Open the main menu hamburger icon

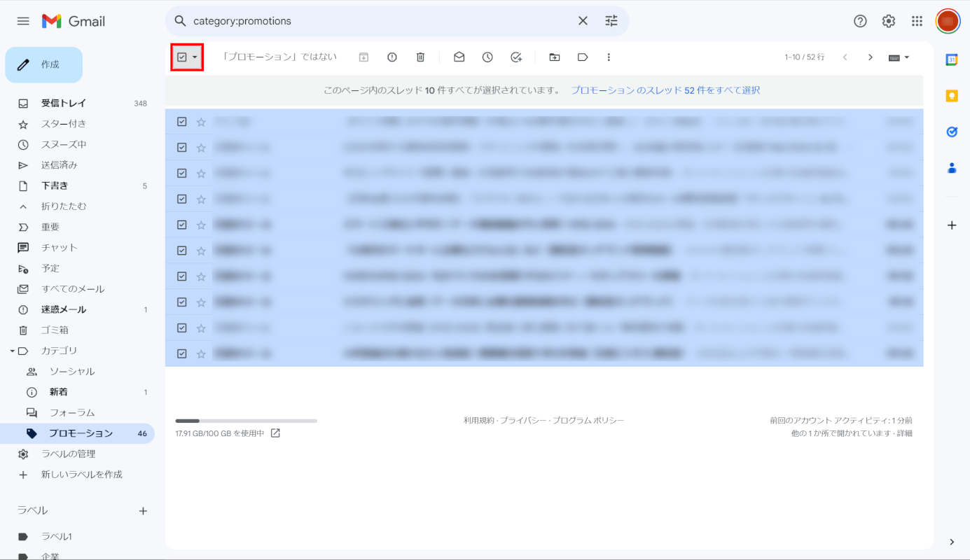[23, 21]
